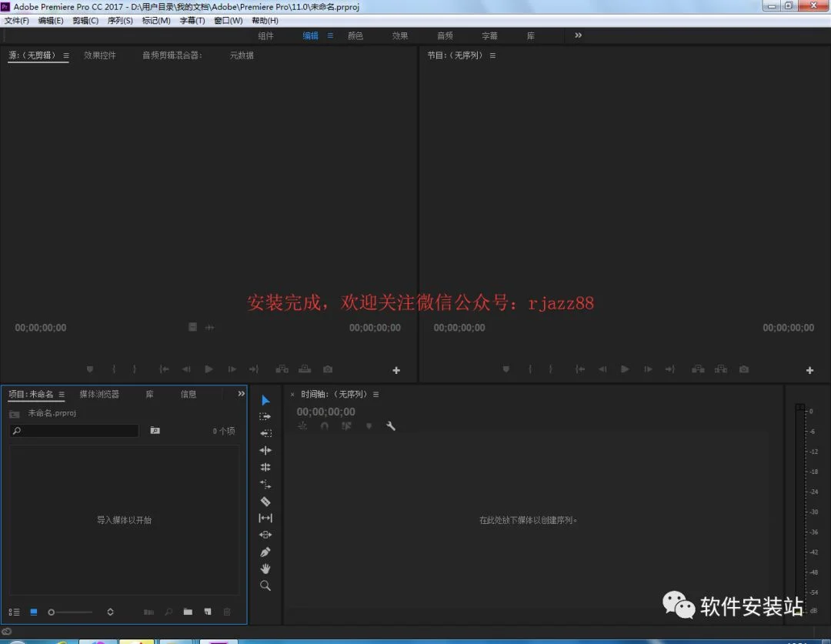Select the Slip tool
This screenshot has width=831, height=644.
[265, 518]
